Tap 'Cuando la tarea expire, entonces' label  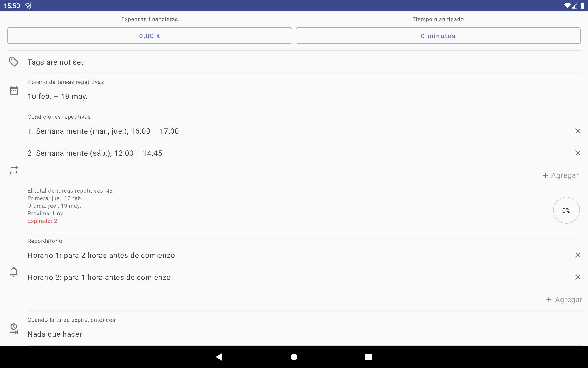pos(71,320)
